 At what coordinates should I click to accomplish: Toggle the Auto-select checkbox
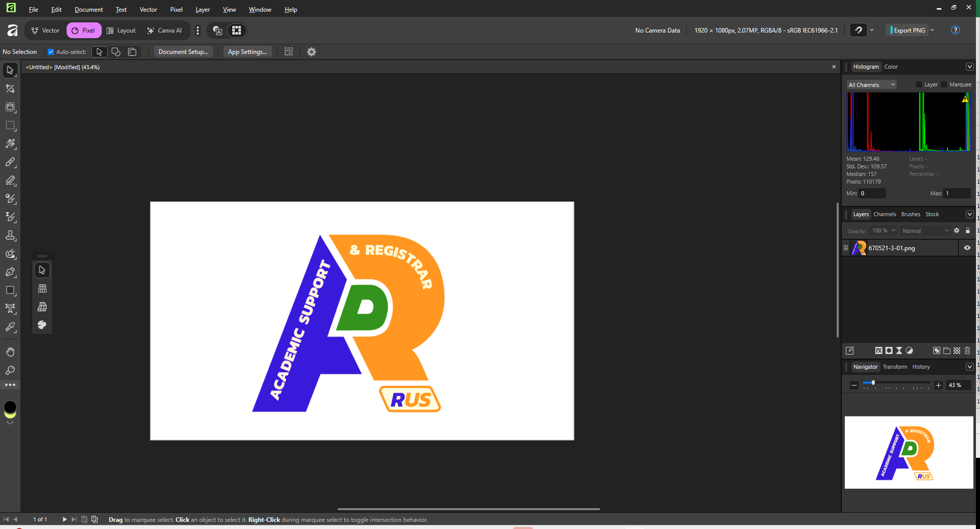(51, 52)
